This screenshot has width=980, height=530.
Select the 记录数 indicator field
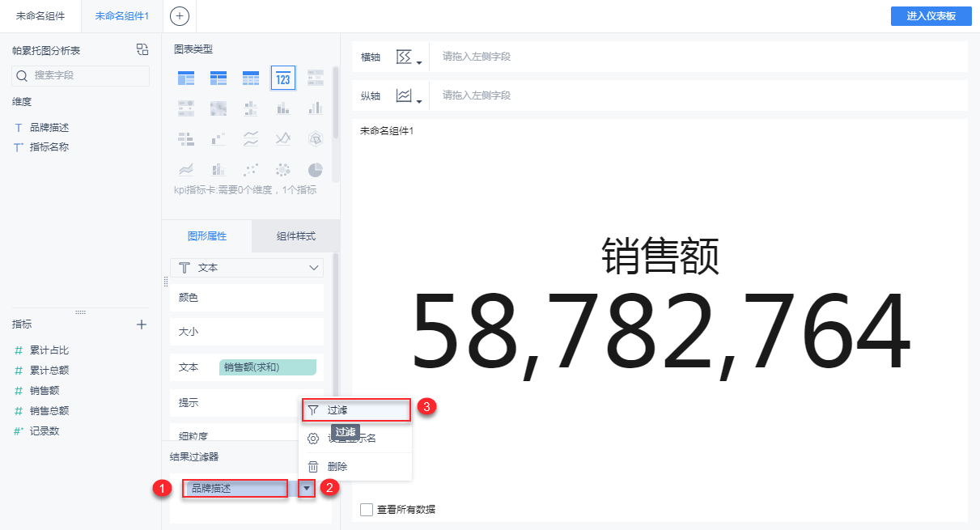[x=45, y=431]
